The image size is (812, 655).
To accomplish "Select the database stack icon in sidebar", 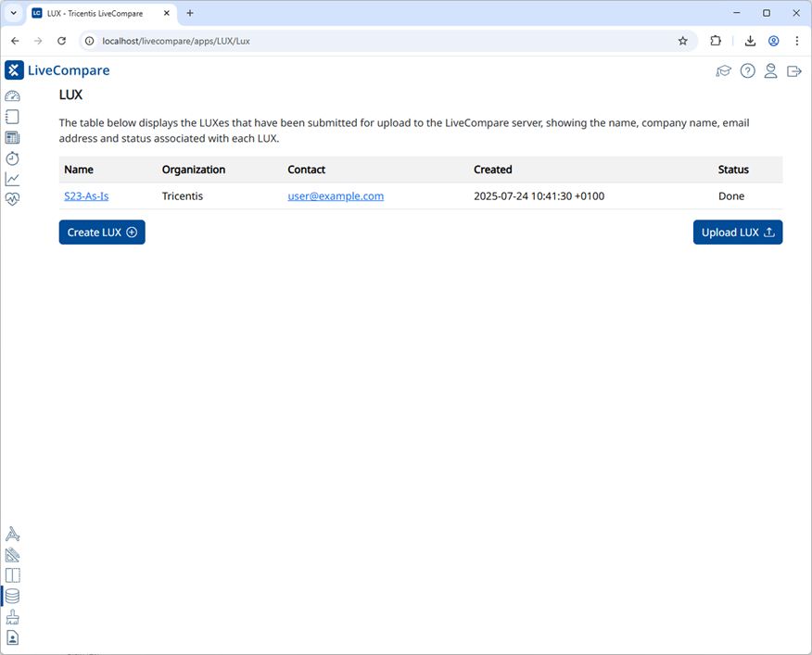I will 12,596.
